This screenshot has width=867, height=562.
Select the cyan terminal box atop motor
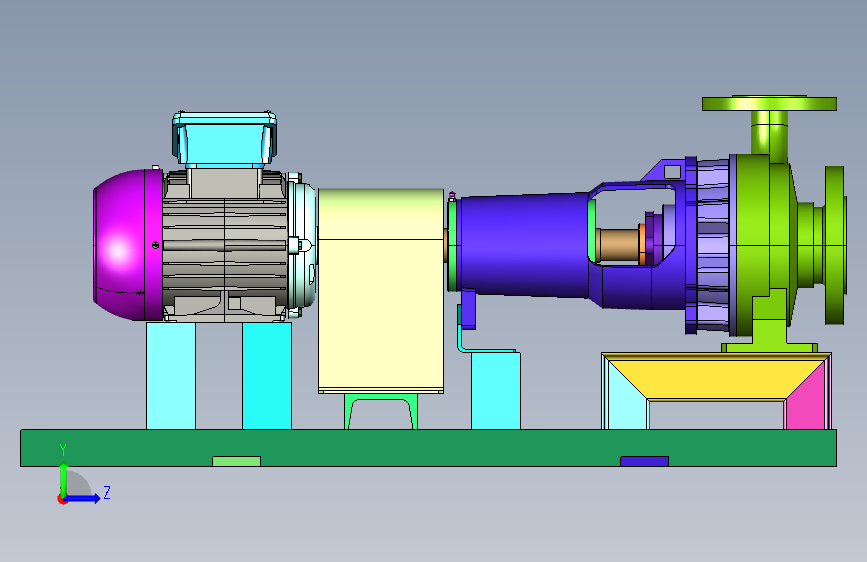coord(224,138)
